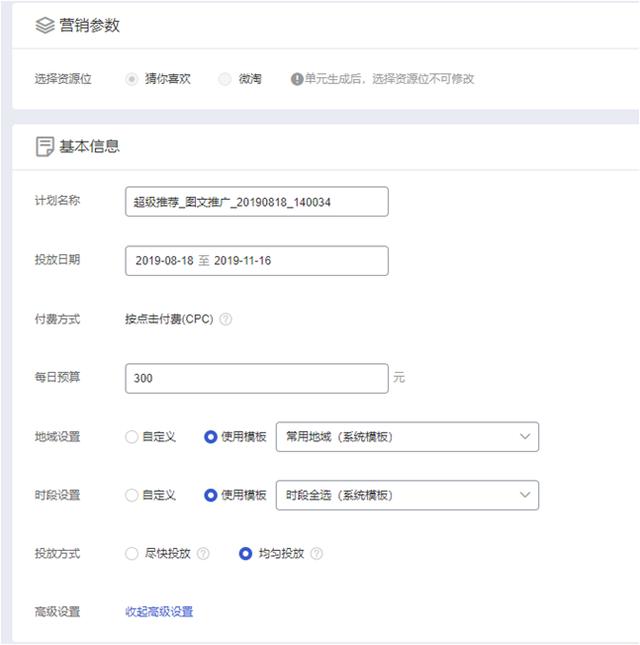Choose 使用模板 for 时段设置
Screen dimensions: 640x645
211,495
